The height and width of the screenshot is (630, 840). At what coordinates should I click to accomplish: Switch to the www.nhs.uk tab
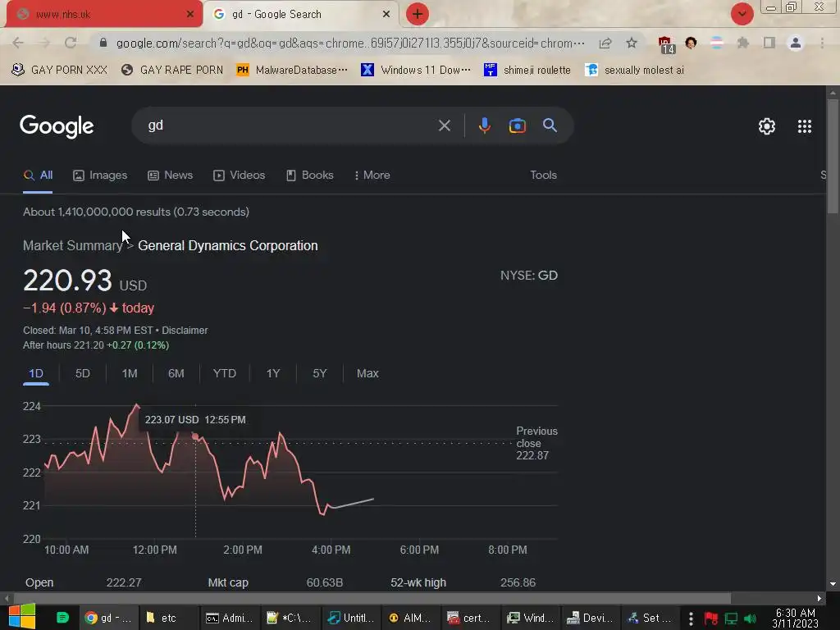tap(104, 14)
